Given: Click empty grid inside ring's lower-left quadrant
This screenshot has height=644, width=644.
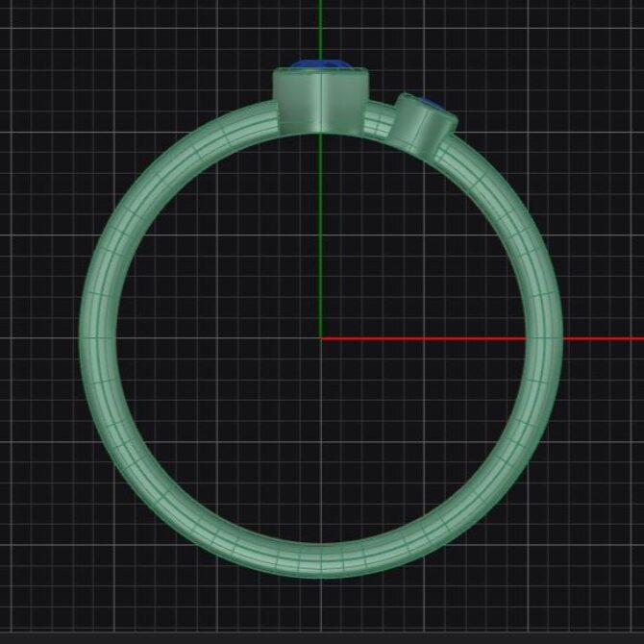Looking at the screenshot, I should 221,433.
